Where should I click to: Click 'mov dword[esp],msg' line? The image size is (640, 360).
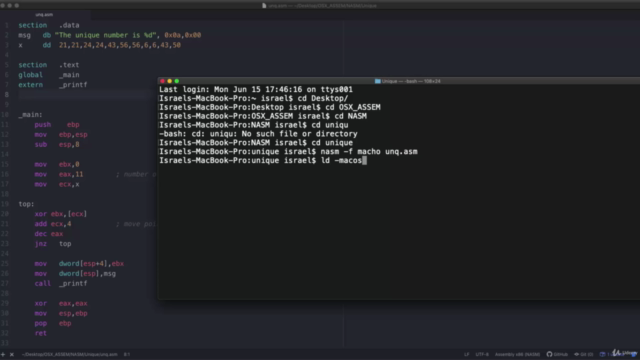(75, 273)
